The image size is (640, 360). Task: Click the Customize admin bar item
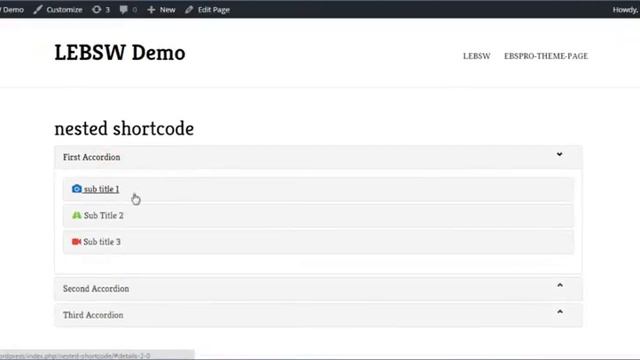pos(58,9)
